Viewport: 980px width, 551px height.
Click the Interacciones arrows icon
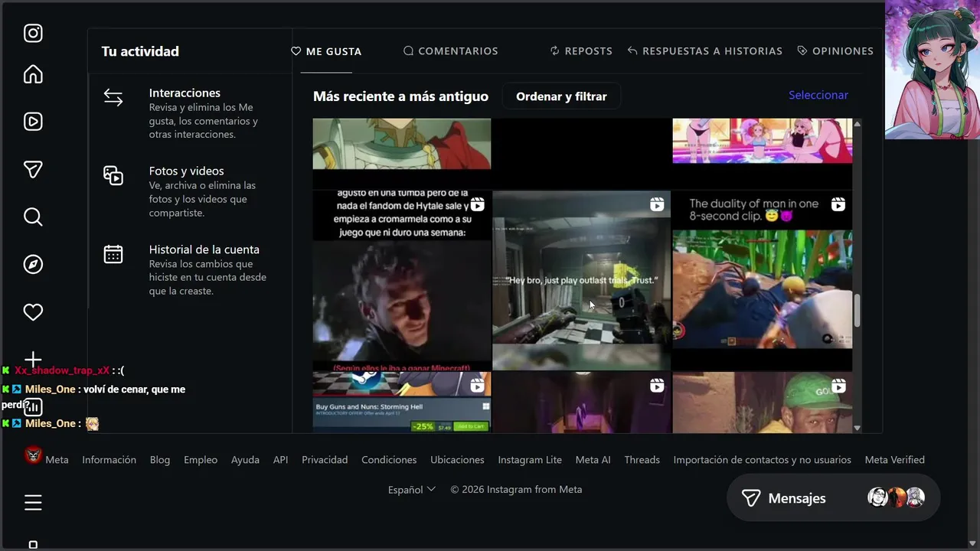click(113, 98)
